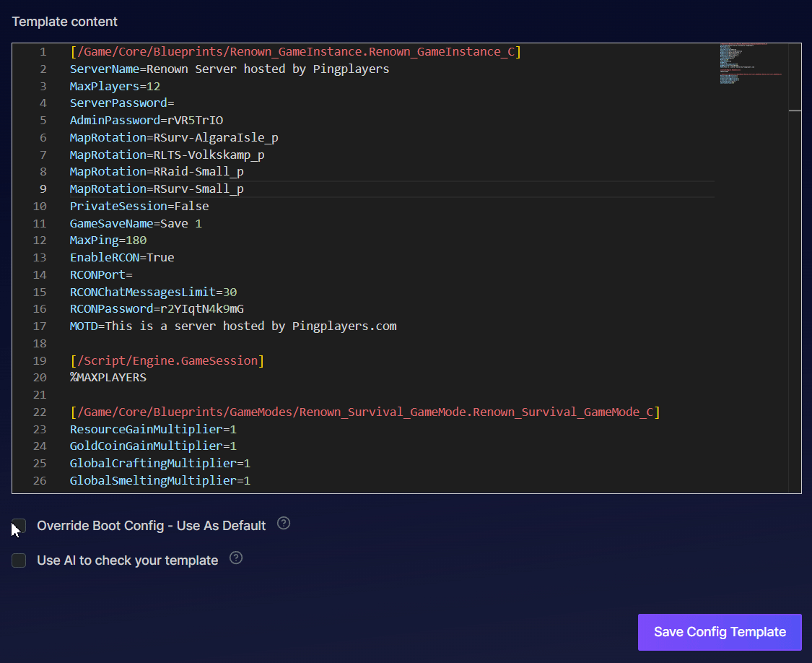812x663 pixels.
Task: Place cursor on EnableRCON=True line
Action: (121, 258)
